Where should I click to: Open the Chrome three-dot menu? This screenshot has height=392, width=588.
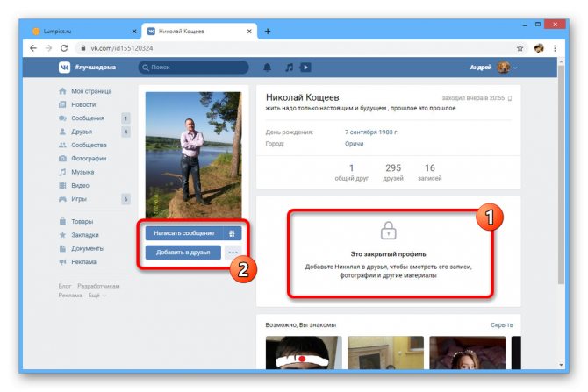click(555, 48)
